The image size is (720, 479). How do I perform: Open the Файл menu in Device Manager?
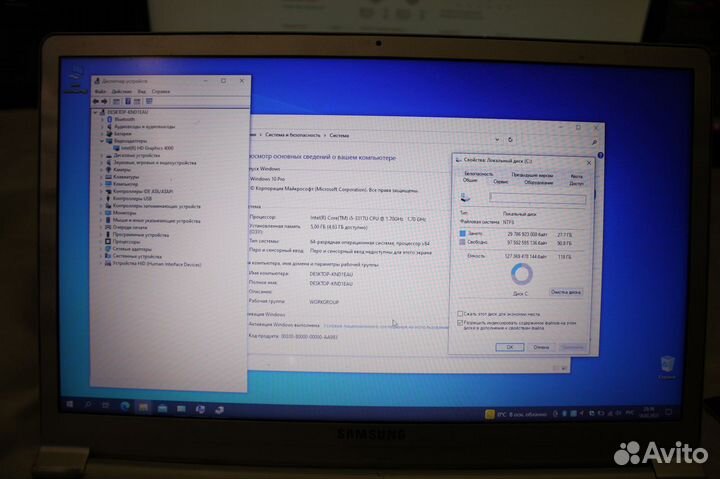(x=100, y=91)
